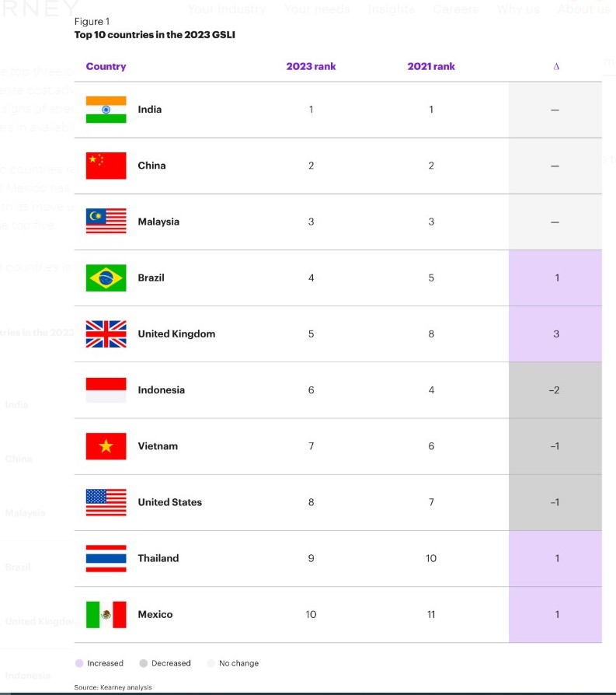
Task: Click the Mexico flag icon
Action: [106, 614]
